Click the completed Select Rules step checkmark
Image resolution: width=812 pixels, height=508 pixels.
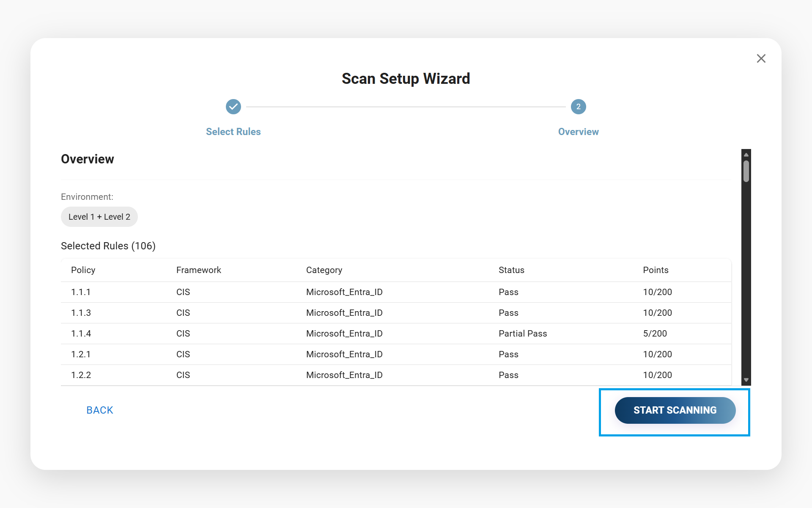[233, 107]
